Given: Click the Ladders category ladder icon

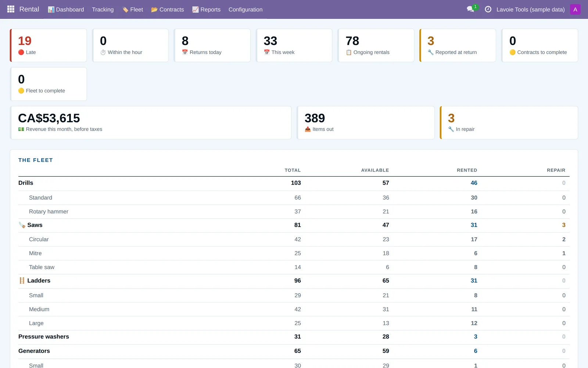Looking at the screenshot, I should pos(22,280).
